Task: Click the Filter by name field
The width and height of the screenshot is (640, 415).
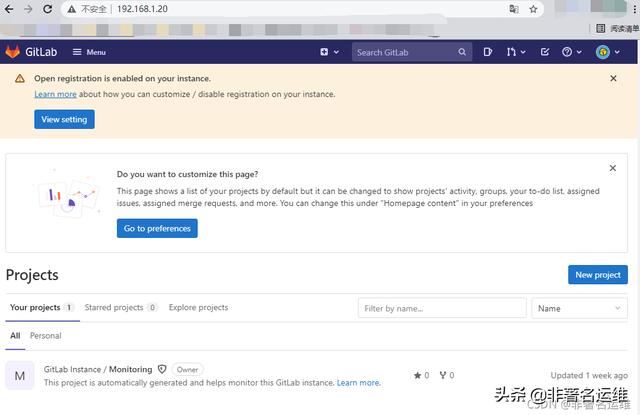Action: pos(442,308)
